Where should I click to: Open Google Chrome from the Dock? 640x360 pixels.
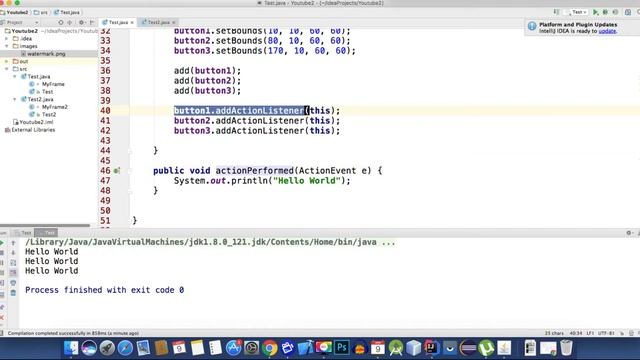point(269,348)
